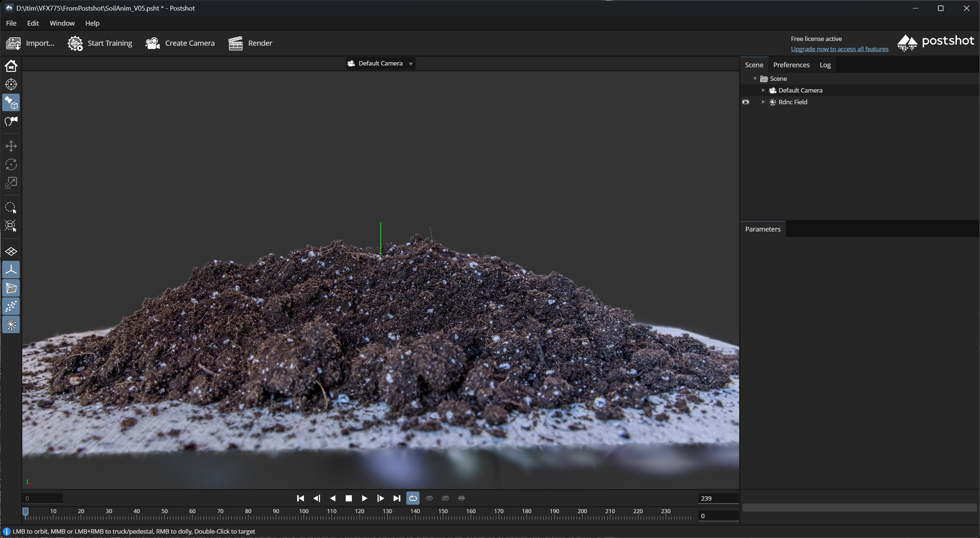This screenshot has width=980, height=538.
Task: Open Upgrade now to access all features link
Action: click(x=839, y=49)
